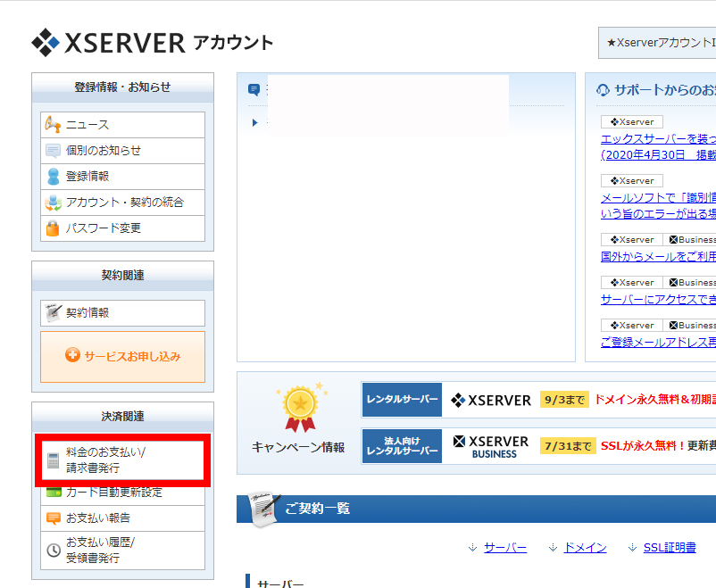Click the password change lock icon
This screenshot has height=588, width=716.
pos(53,228)
